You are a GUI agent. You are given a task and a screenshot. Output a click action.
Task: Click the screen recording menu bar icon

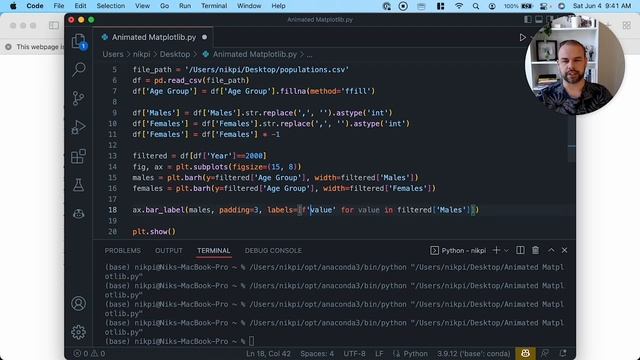(403, 6)
